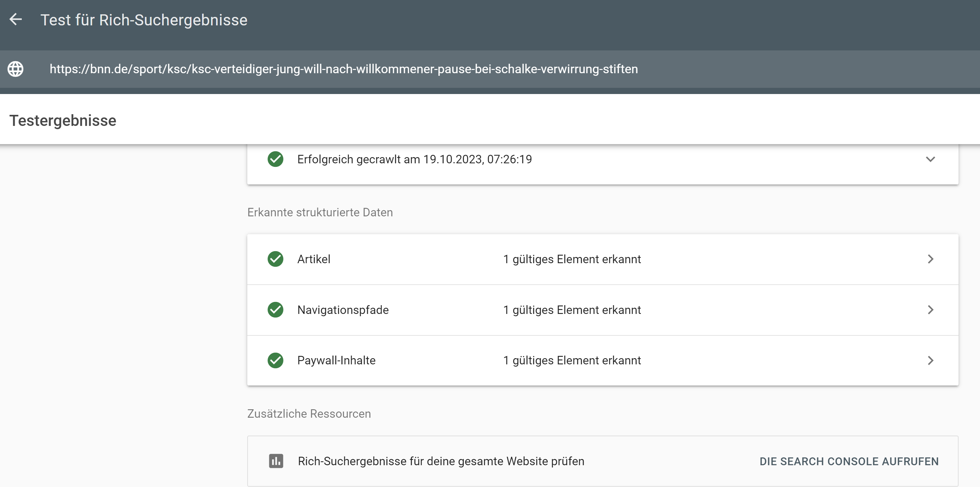
Task: Click the right chevron on Artikel row
Action: (931, 259)
